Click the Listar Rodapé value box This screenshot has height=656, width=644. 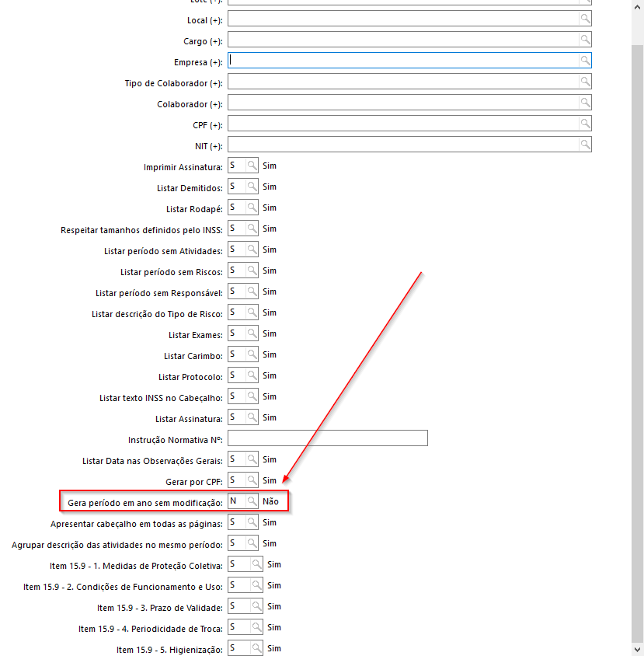236,208
